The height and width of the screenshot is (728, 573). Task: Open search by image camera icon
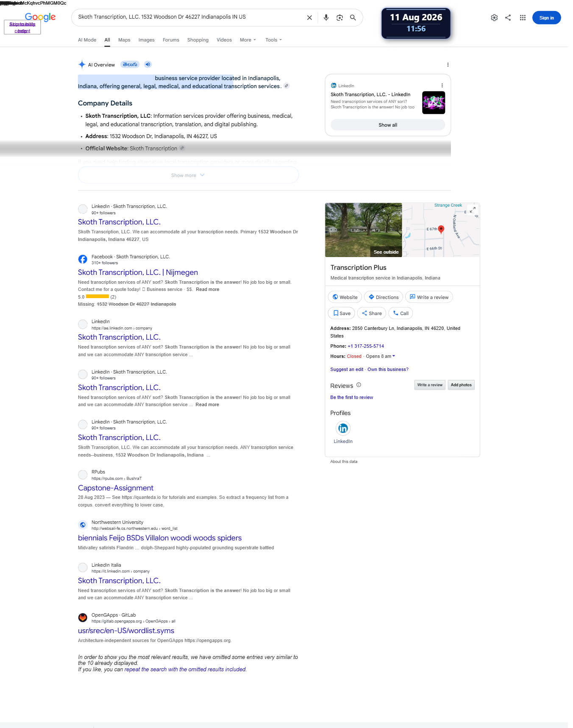click(339, 18)
